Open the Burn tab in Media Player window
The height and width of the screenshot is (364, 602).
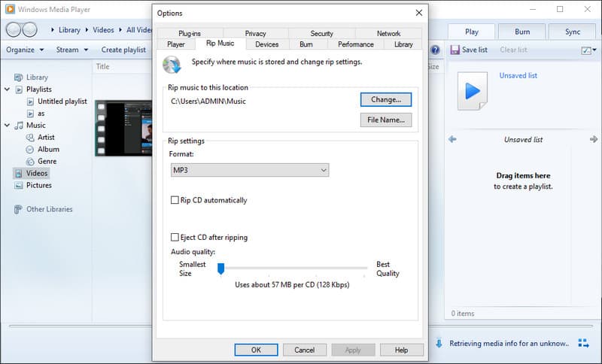click(521, 32)
